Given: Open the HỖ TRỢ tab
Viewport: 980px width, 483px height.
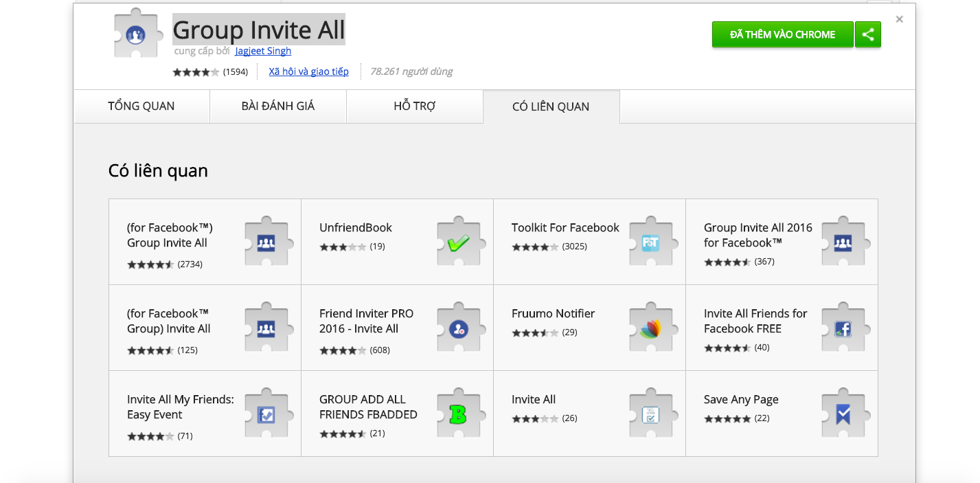Looking at the screenshot, I should pyautogui.click(x=415, y=106).
